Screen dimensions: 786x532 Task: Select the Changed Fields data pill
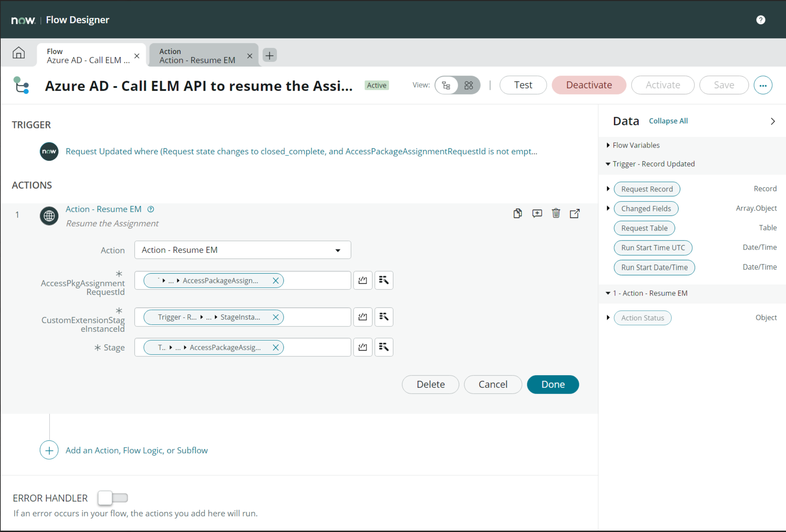[x=646, y=209]
